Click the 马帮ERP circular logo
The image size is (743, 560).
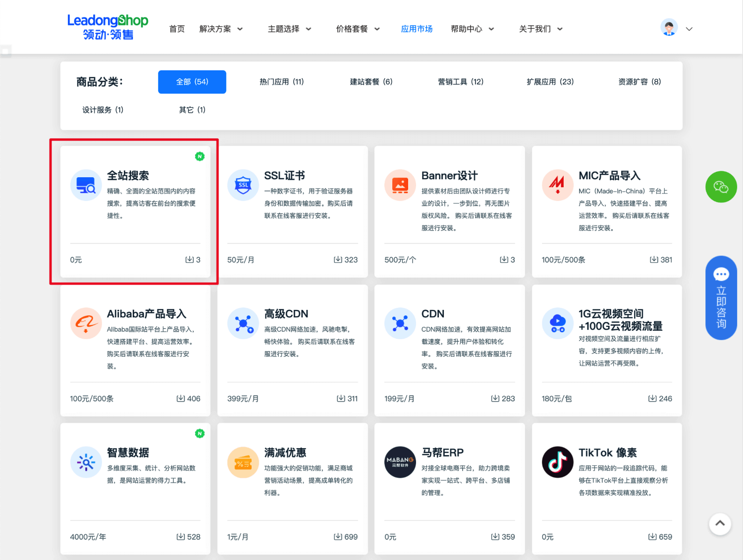click(x=400, y=462)
